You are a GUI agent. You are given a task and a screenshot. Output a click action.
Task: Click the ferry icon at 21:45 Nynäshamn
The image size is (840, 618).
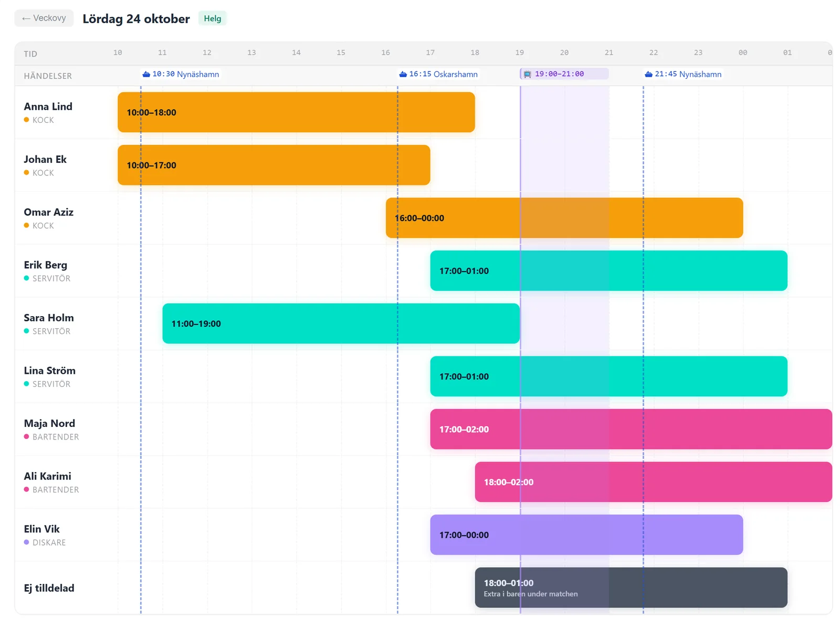pos(649,74)
